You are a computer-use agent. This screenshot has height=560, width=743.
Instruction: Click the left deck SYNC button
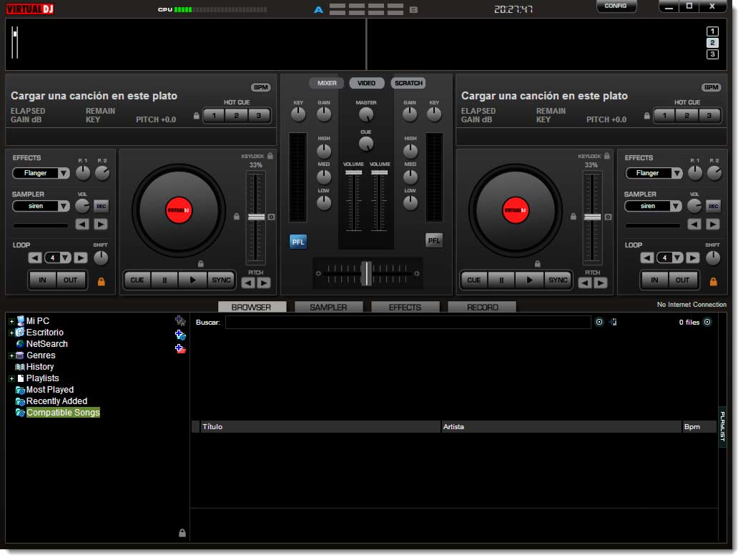(x=221, y=280)
